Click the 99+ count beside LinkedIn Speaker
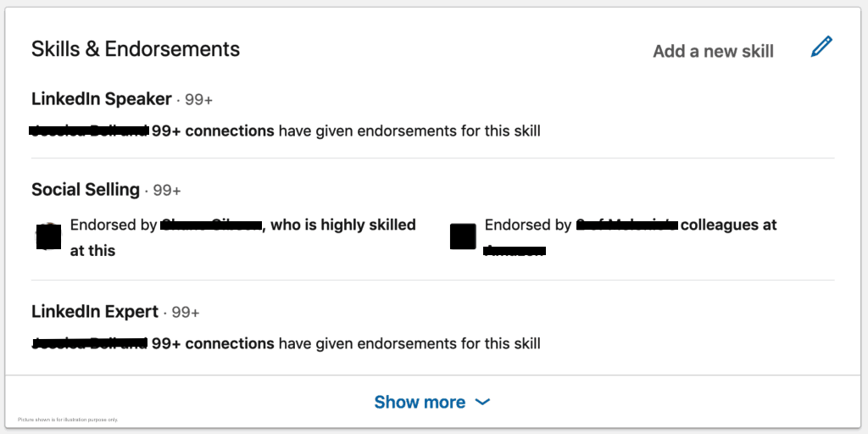 click(x=198, y=100)
